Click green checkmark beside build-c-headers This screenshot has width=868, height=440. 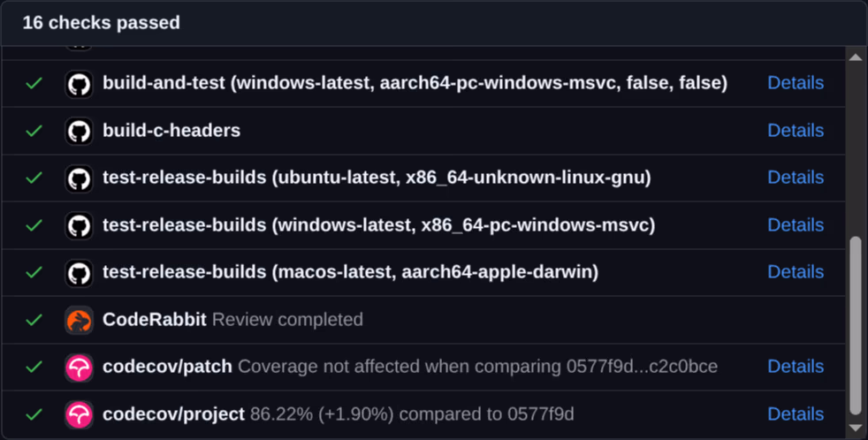pyautogui.click(x=34, y=131)
